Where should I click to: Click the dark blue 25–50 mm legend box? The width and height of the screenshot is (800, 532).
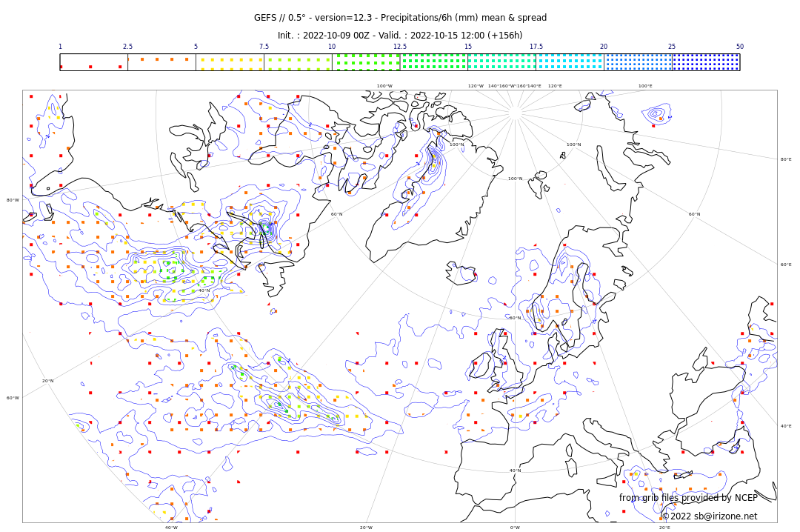coord(706,62)
